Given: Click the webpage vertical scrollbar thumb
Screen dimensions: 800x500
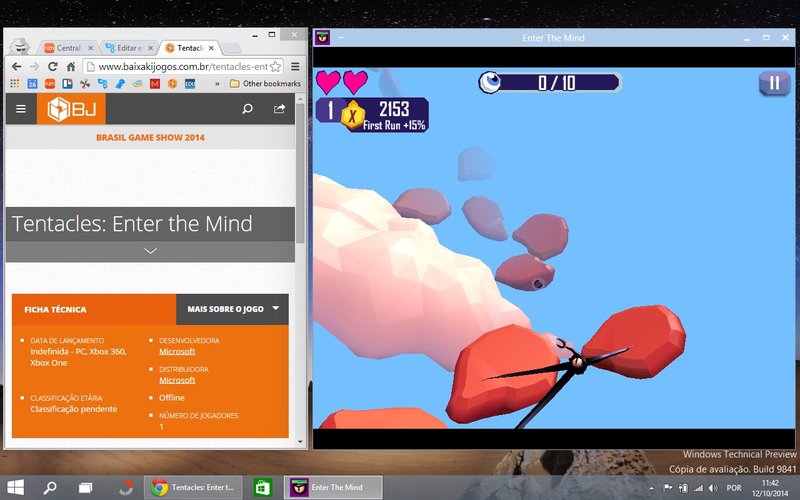Looking at the screenshot, I should (300, 173).
